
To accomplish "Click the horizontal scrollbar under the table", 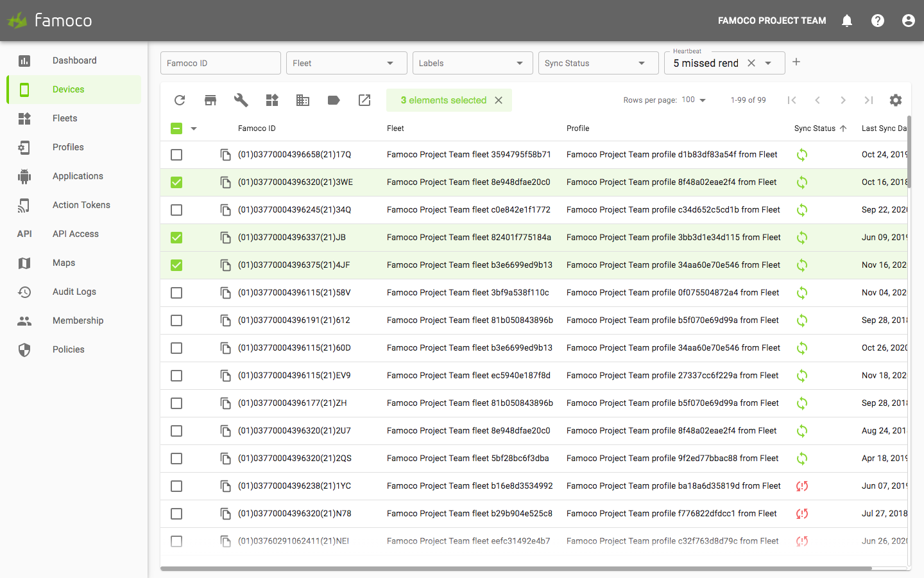I will pos(516,568).
